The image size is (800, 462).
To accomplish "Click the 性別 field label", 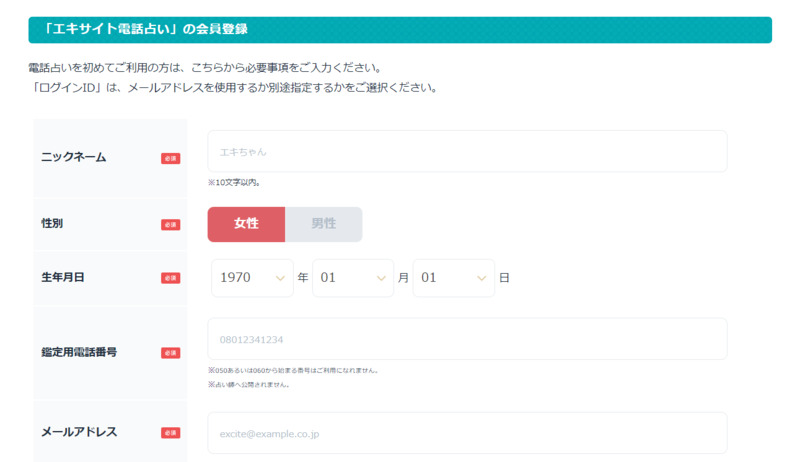I will pyautogui.click(x=52, y=223).
